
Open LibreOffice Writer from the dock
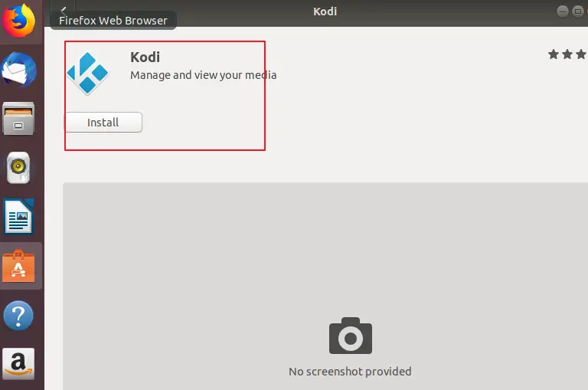click(x=18, y=217)
